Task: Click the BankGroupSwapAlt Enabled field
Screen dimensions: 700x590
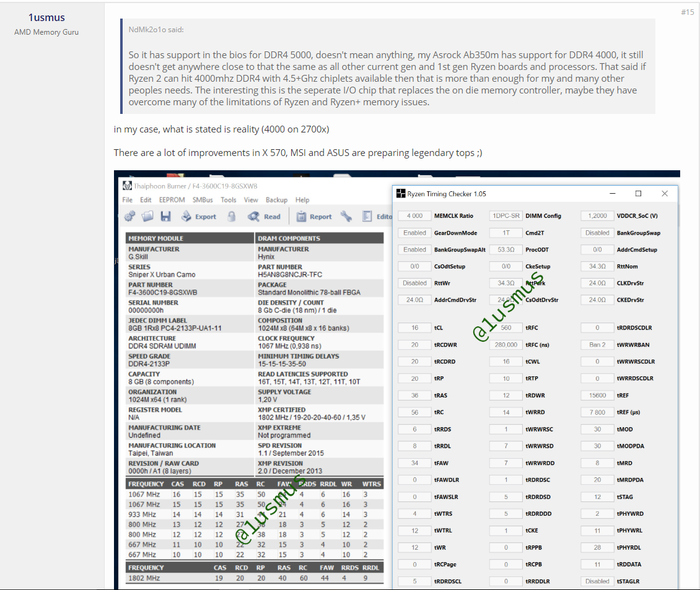Action: [x=414, y=249]
